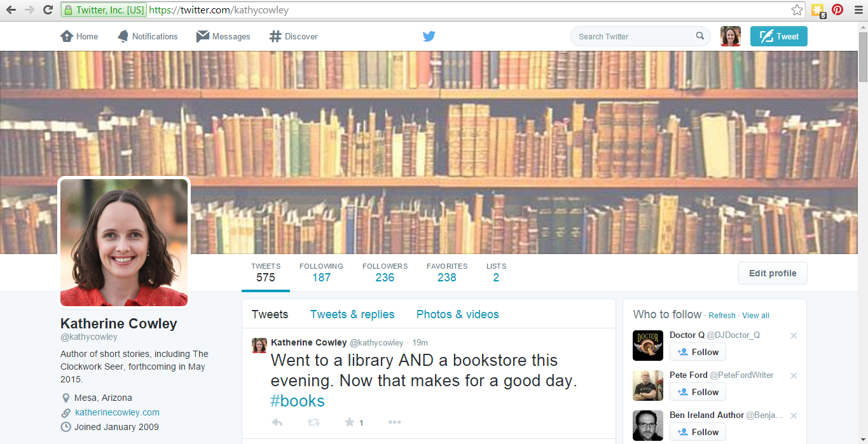Click the Home house icon

click(x=67, y=36)
